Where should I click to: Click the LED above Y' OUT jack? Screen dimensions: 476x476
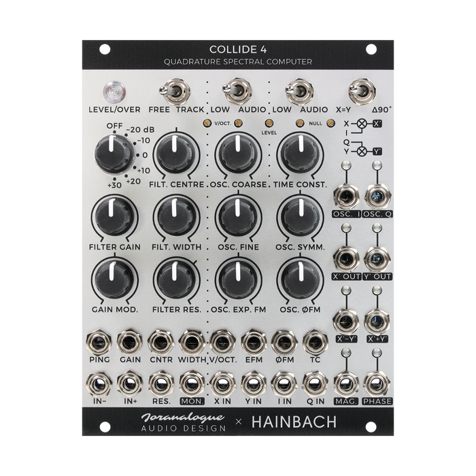pyautogui.click(x=377, y=228)
